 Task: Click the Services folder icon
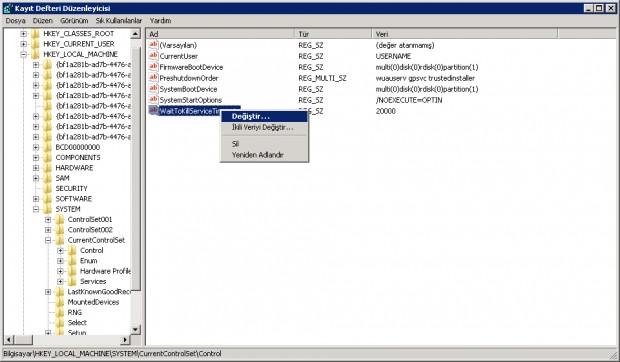pos(72,281)
